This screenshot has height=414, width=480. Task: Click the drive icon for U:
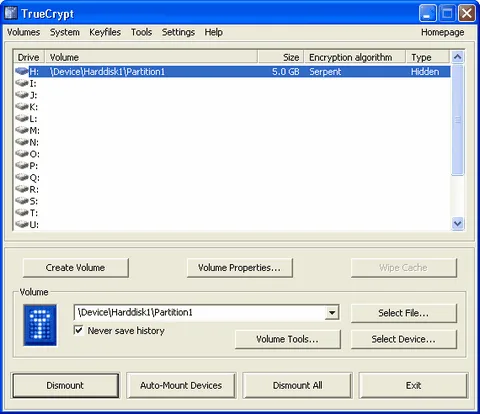point(22,224)
